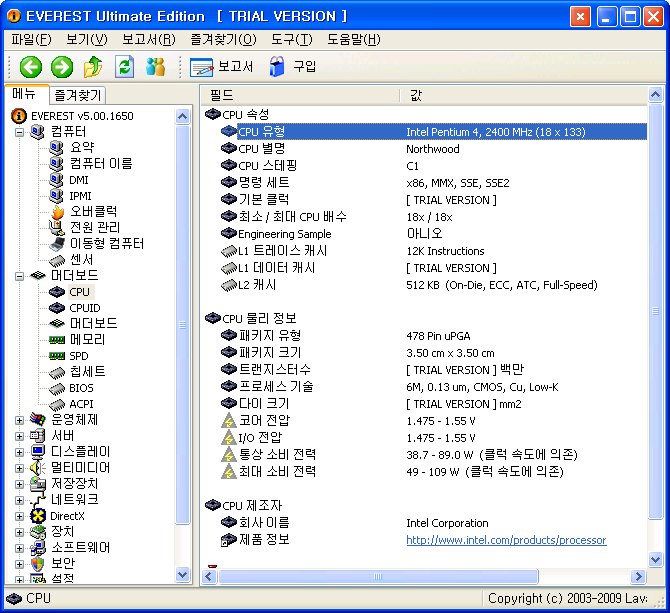Open the 보기(V) menu
The image size is (670, 613).
click(x=87, y=40)
